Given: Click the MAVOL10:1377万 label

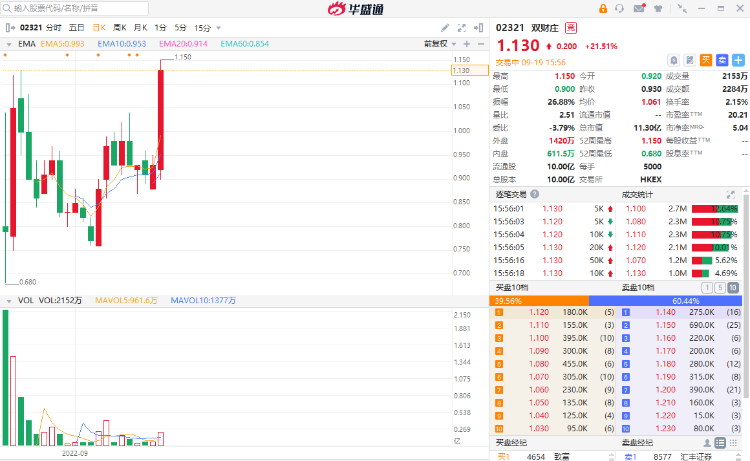Looking at the screenshot, I should pos(203,300).
